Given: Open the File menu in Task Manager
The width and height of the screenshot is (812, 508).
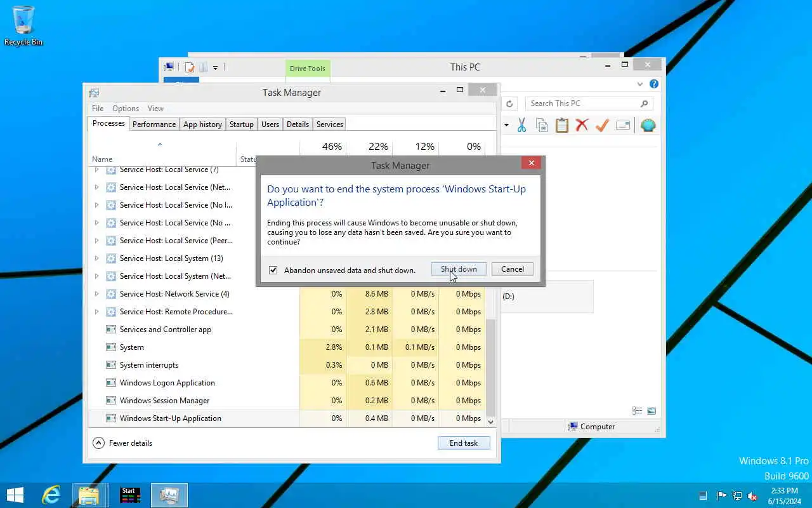Looking at the screenshot, I should click(98, 109).
